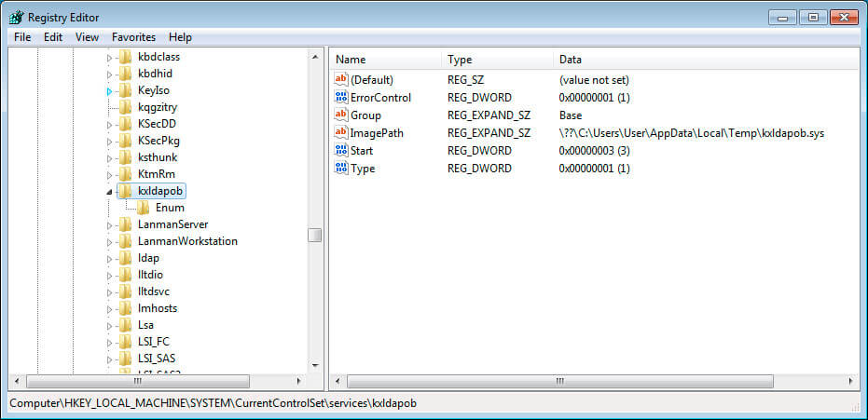Click the kqgzitry folder icon
The image size is (868, 420).
(126, 107)
